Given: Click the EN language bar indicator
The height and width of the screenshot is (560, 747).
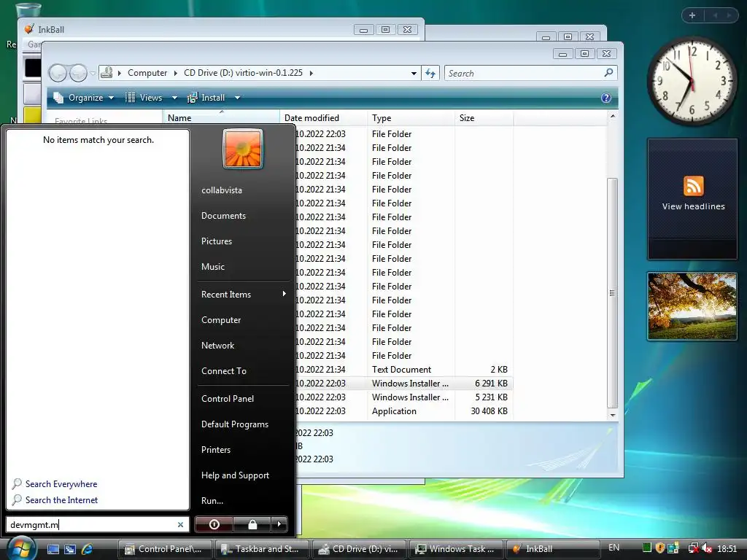Looking at the screenshot, I should click(x=614, y=548).
